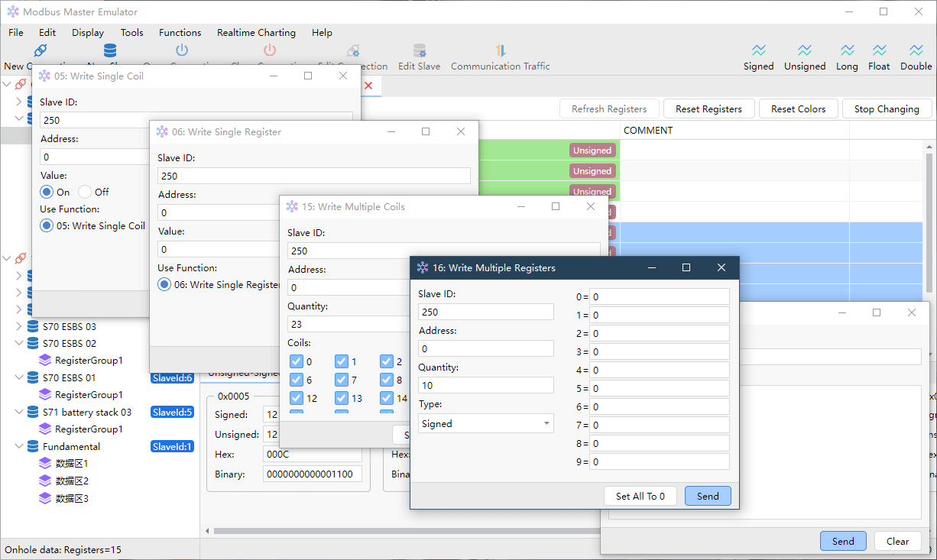Click the Communication Traffic toolbar icon

(x=500, y=51)
